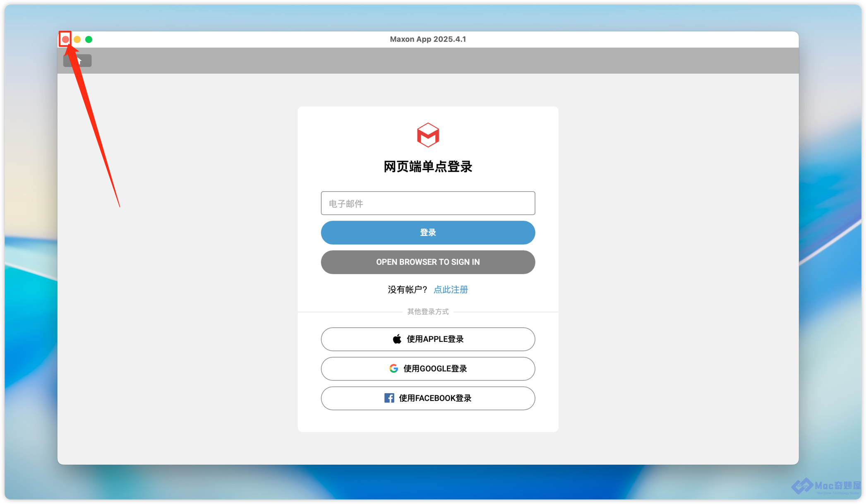866x504 pixels.
Task: Click the 网页端单点登录 heading text
Action: (427, 167)
